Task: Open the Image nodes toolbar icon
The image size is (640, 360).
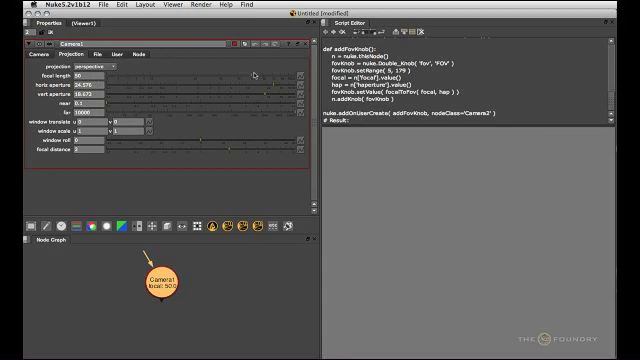Action: coord(31,226)
